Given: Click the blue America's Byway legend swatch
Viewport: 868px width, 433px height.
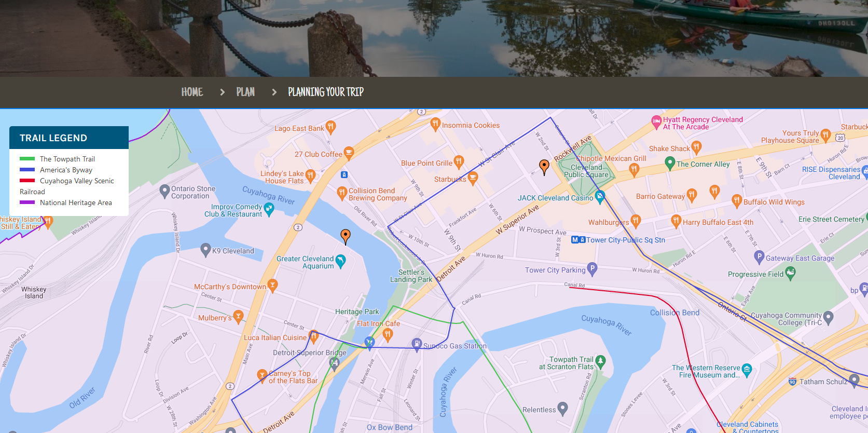Looking at the screenshot, I should click(x=27, y=170).
